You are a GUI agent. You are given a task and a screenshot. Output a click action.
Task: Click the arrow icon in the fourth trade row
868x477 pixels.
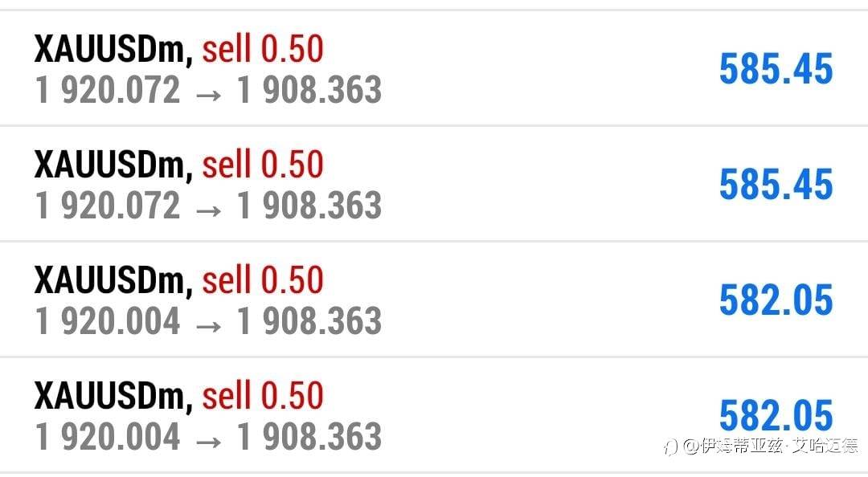pos(208,439)
